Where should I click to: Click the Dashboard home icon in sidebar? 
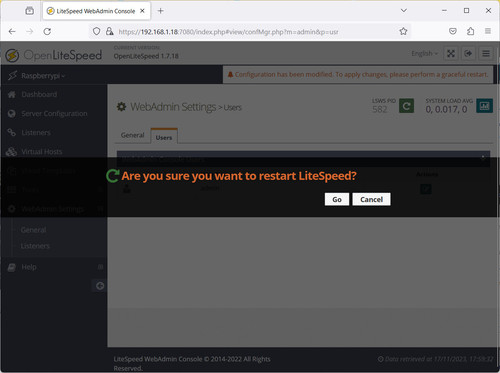click(12, 95)
